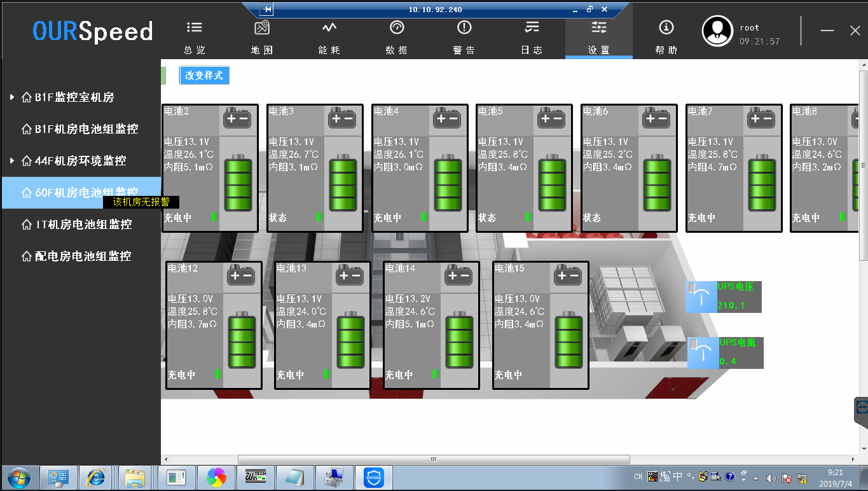Image resolution: width=868 pixels, height=491 pixels.
Task: Click the 帮助 help info icon
Action: [x=666, y=27]
